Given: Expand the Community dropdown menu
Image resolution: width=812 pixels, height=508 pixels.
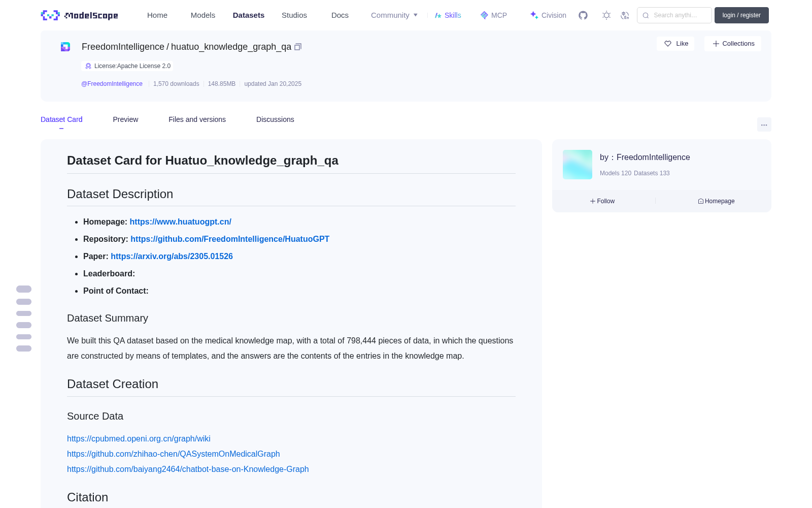Looking at the screenshot, I should point(394,15).
